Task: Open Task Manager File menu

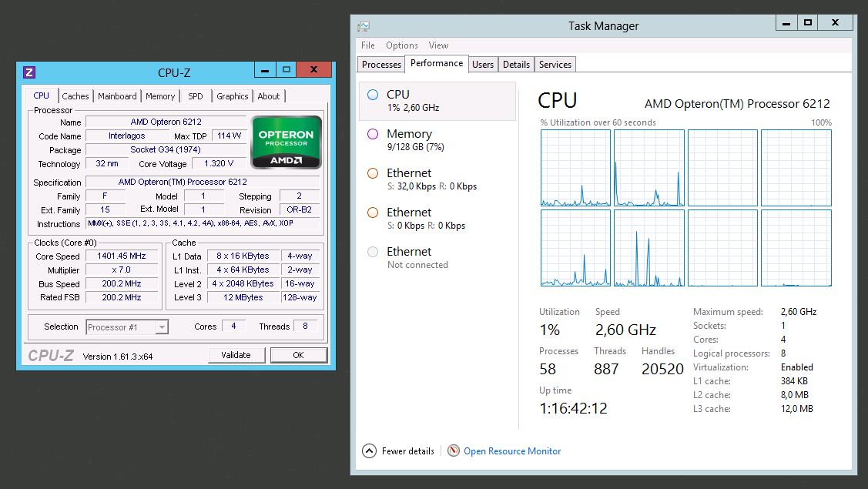Action: pyautogui.click(x=367, y=45)
